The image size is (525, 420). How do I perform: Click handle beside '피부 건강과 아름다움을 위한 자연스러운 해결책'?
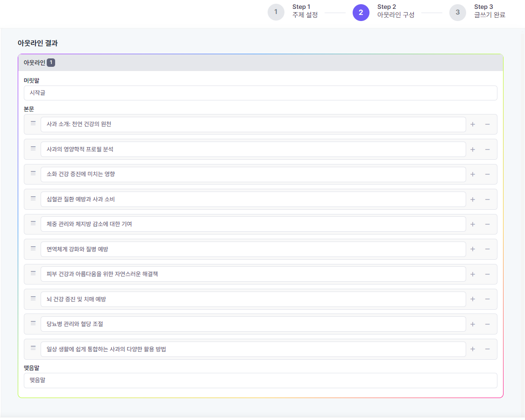pyautogui.click(x=33, y=273)
